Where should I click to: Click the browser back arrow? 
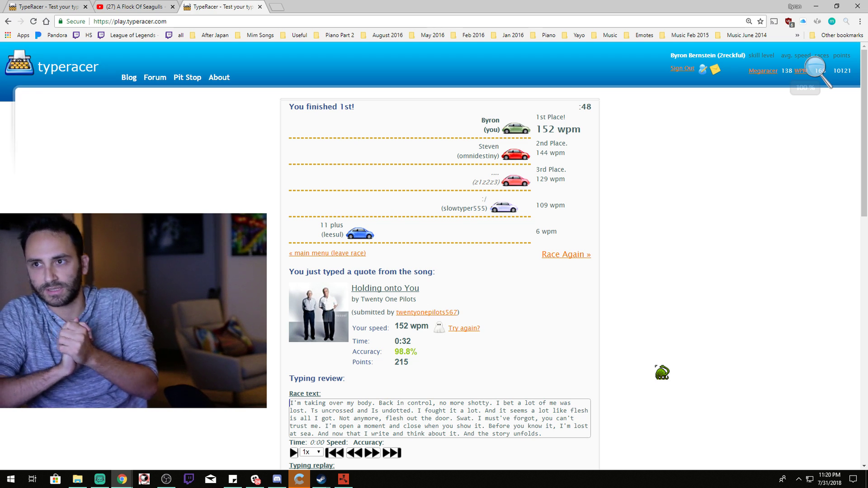(x=8, y=21)
